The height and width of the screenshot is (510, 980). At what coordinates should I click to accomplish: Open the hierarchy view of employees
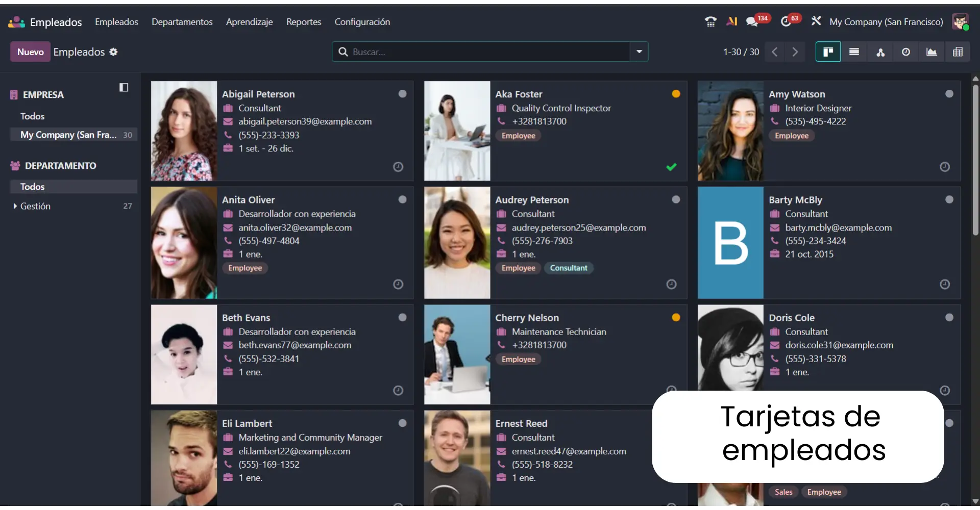880,52
